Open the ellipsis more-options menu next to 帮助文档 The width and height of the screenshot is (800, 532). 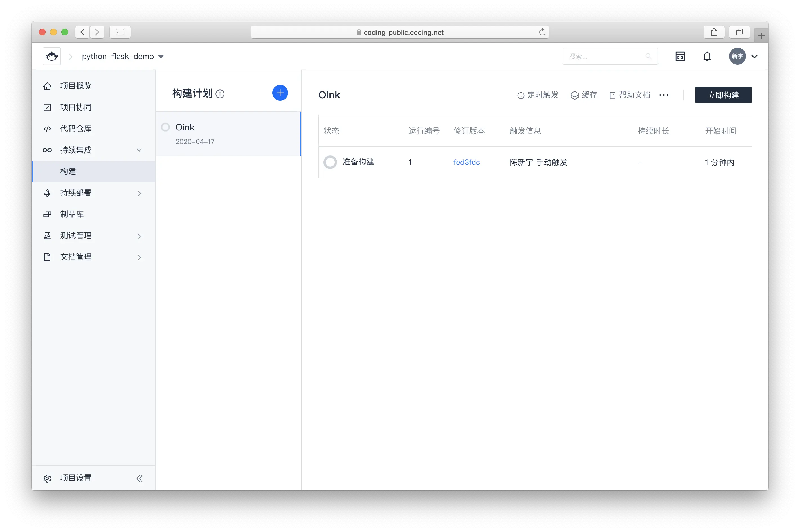tap(664, 95)
